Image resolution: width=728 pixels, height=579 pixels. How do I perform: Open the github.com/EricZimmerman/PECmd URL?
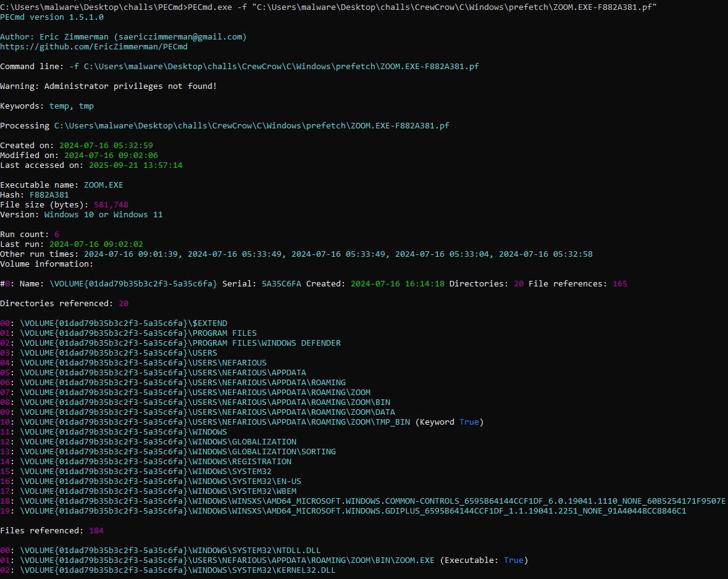click(x=94, y=46)
